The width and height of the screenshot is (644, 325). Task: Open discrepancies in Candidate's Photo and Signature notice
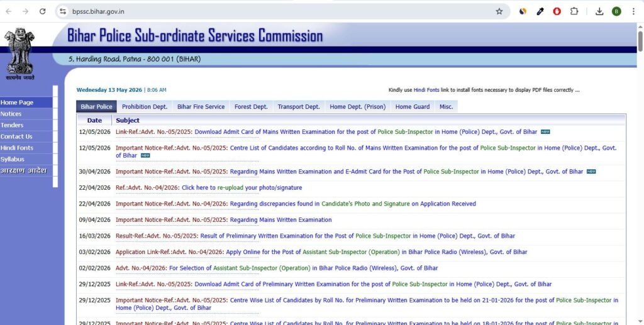[x=353, y=204]
